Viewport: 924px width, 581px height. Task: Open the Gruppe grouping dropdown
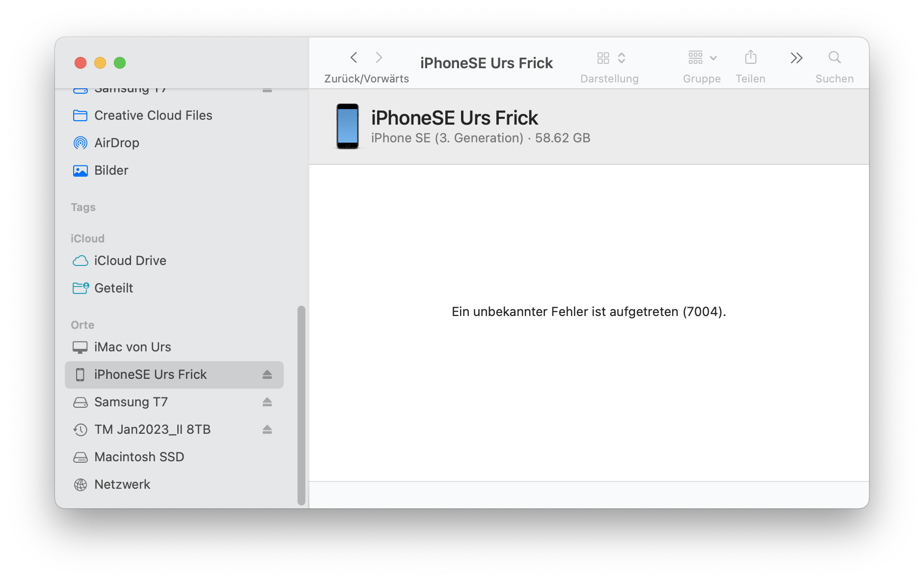click(x=702, y=58)
